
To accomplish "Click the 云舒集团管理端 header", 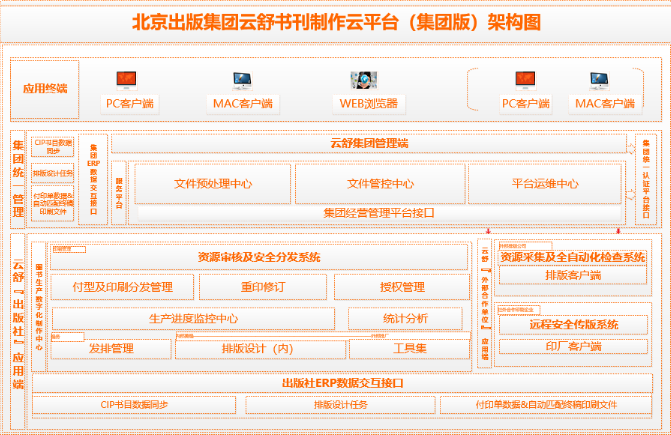I will (369, 144).
